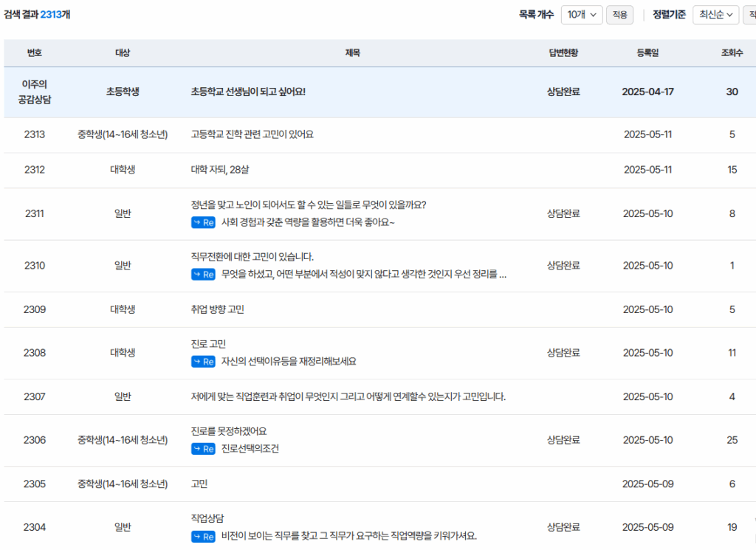
Task: Open reply 자신의 선택이유등을 재정리해보세요
Action: click(289, 362)
